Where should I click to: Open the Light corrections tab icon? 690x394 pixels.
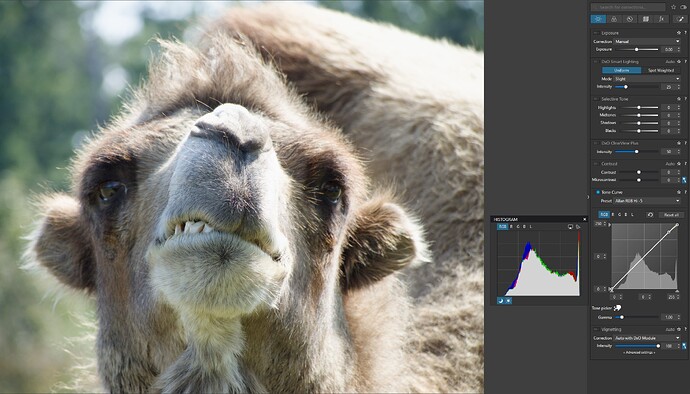[598, 19]
